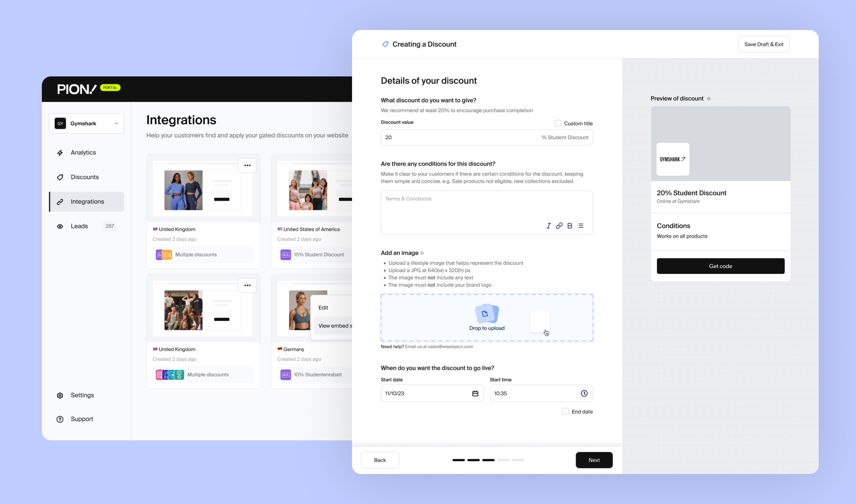Select the Integrations menu item
856x504 pixels.
pos(87,201)
